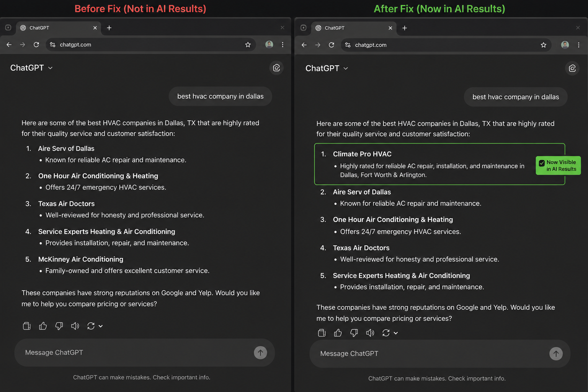
Task: Open the tab search button in right browser
Action: [x=304, y=28]
